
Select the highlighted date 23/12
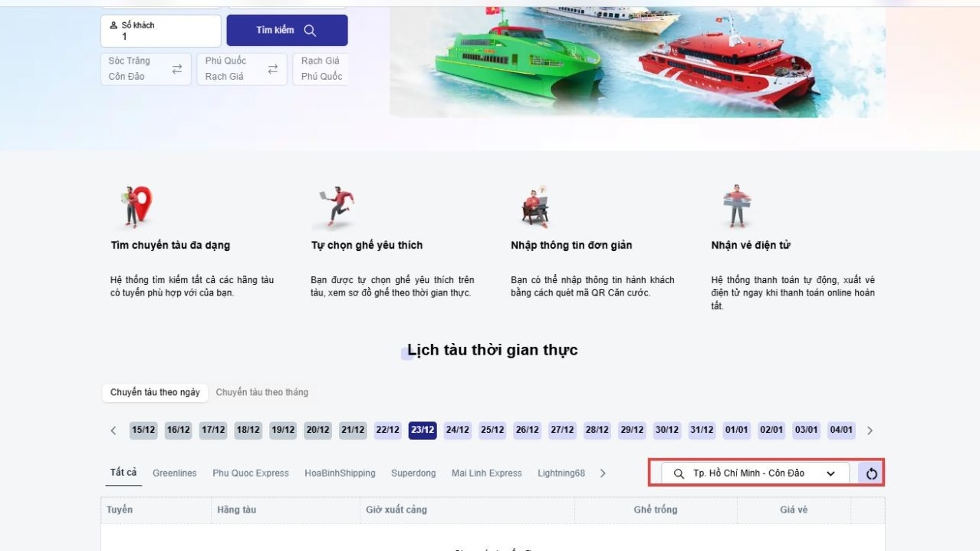click(423, 430)
